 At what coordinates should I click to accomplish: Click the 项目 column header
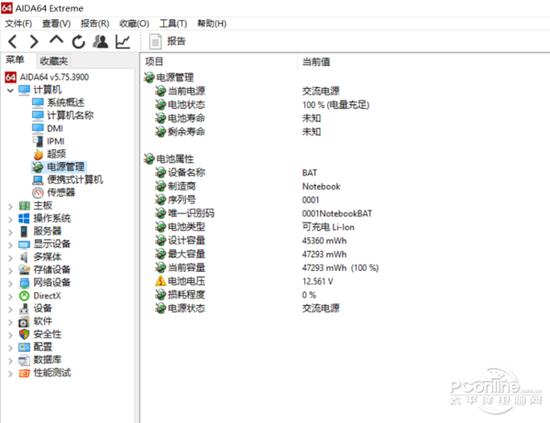154,62
